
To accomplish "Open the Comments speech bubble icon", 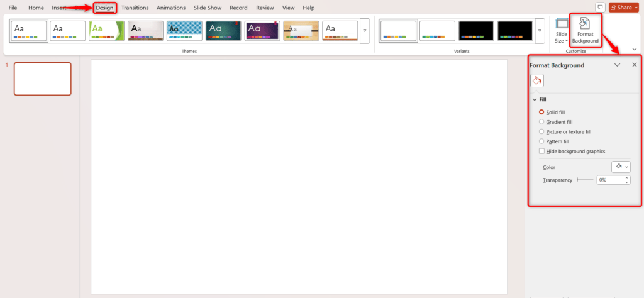I will pyautogui.click(x=601, y=8).
